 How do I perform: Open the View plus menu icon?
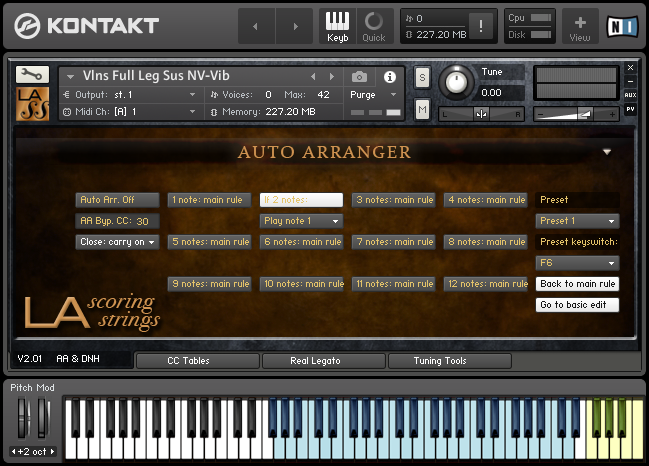pos(580,26)
